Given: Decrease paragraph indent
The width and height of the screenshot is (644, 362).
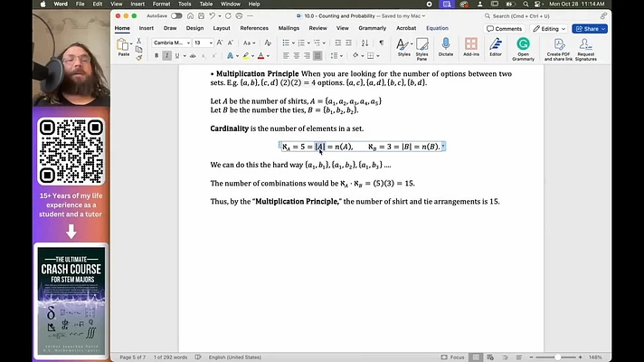Looking at the screenshot, I should click(337, 43).
